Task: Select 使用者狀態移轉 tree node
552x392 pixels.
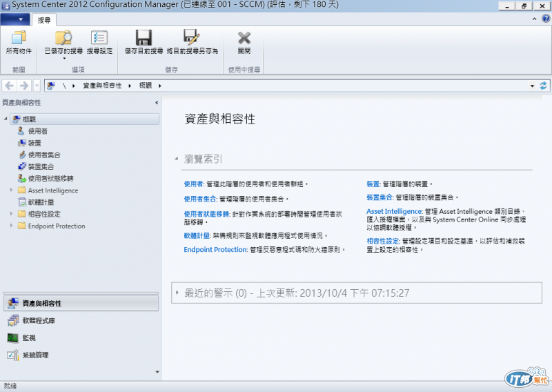Action: 50,179
